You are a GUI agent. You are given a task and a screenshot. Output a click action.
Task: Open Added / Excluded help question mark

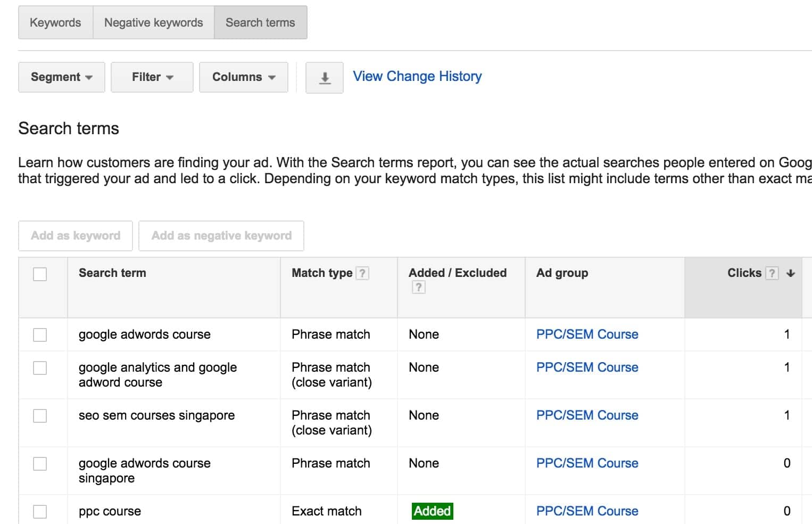419,288
